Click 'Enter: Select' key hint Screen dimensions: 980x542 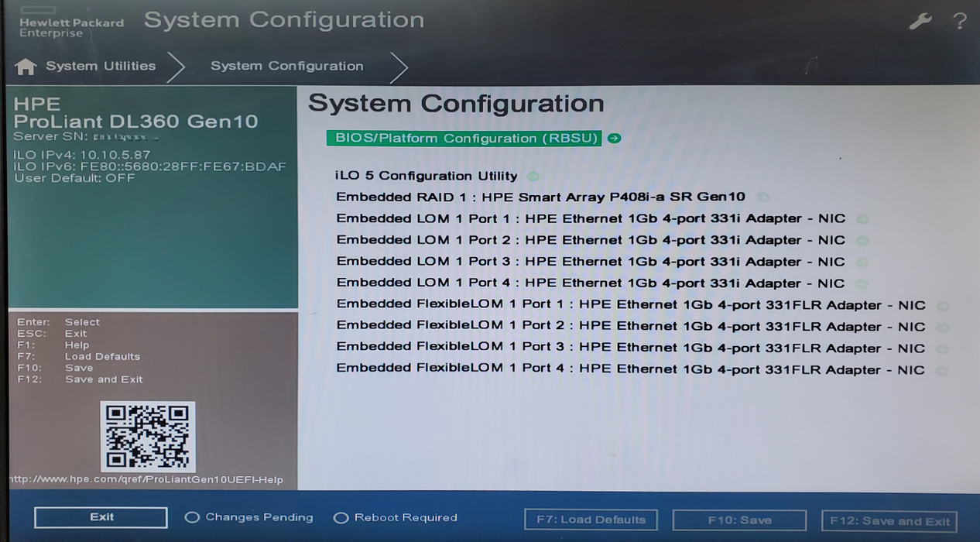click(x=59, y=322)
